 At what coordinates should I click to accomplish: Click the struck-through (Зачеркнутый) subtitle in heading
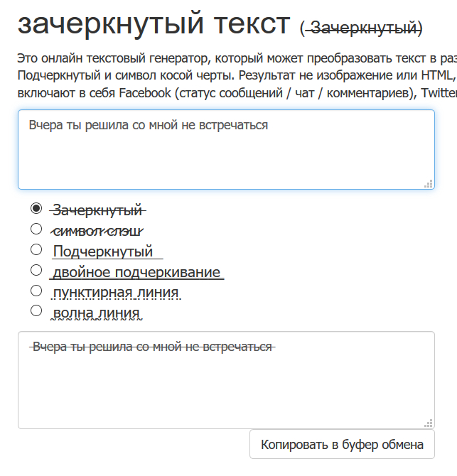361,28
